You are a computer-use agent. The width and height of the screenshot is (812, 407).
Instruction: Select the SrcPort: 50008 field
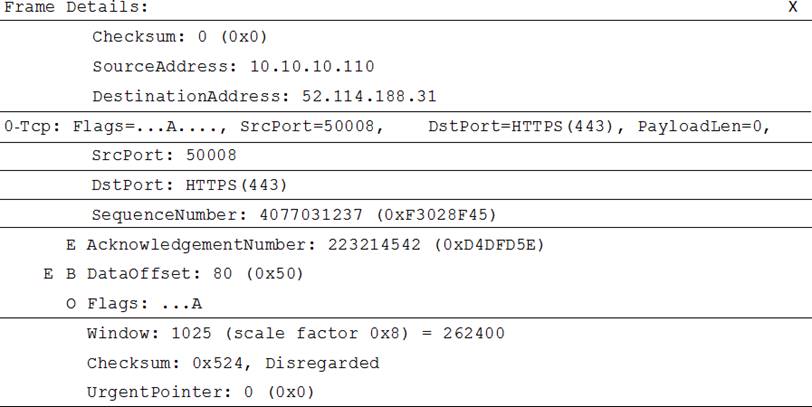[x=151, y=156]
